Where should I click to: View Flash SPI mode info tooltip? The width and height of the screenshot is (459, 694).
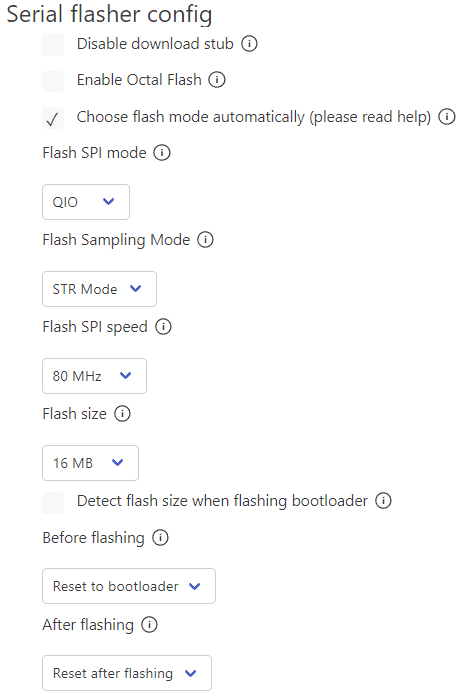(162, 153)
